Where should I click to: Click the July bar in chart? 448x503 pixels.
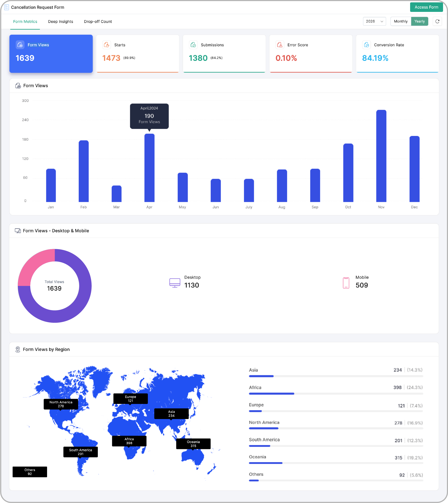(249, 190)
